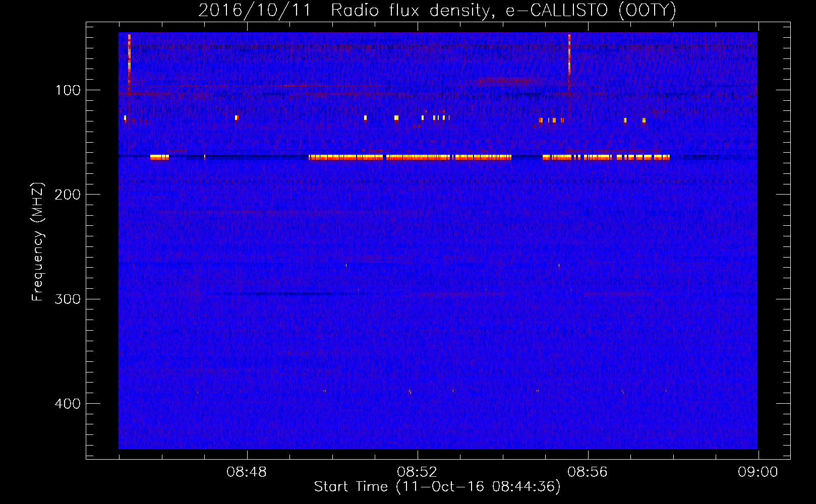
Task: Select the 300 frequency tick label
Action: [x=68, y=299]
